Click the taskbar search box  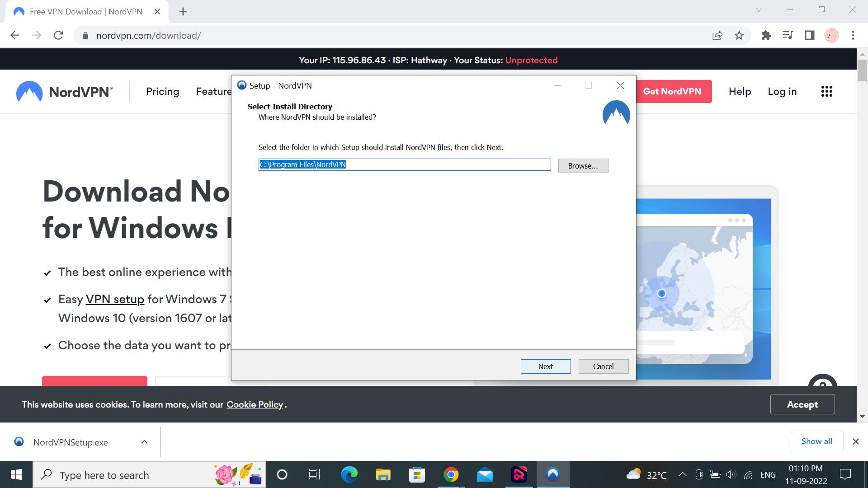tap(149, 475)
